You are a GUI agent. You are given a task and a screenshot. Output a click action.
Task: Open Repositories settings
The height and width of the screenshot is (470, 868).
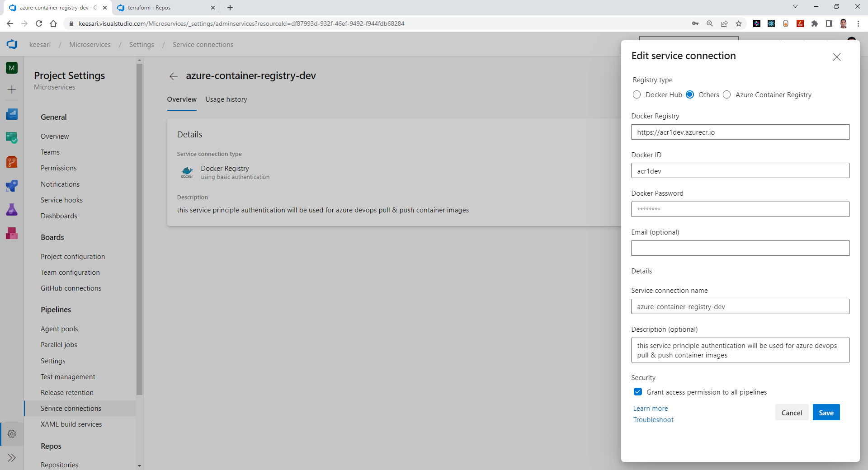pyautogui.click(x=59, y=465)
